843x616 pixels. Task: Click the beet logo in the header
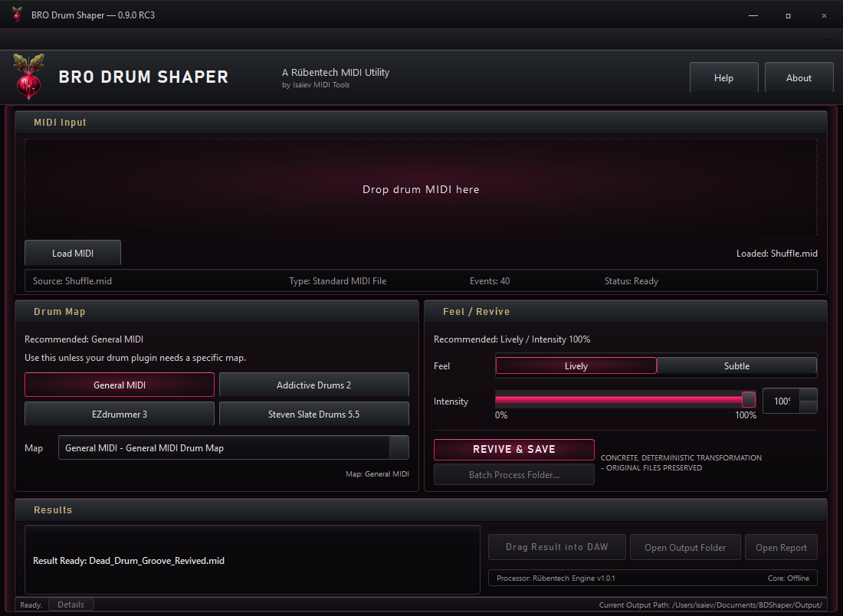(28, 77)
